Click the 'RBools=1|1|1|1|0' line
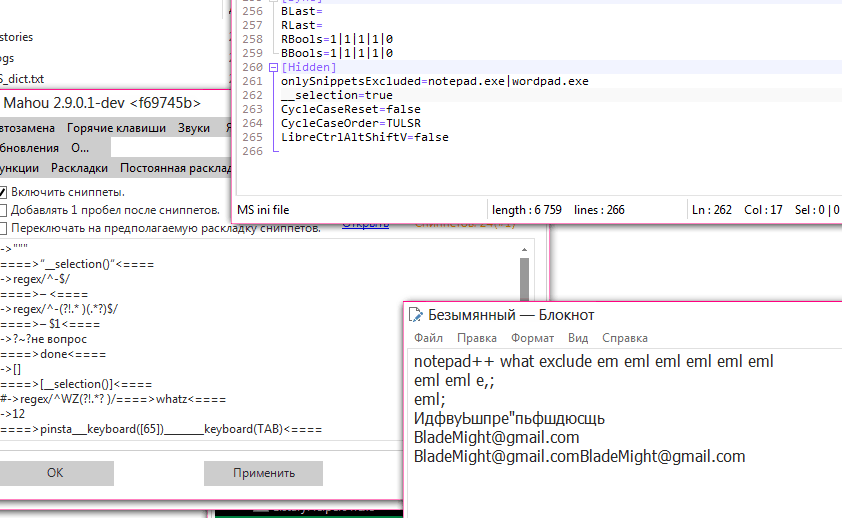Image resolution: width=842 pixels, height=518 pixels. point(337,39)
